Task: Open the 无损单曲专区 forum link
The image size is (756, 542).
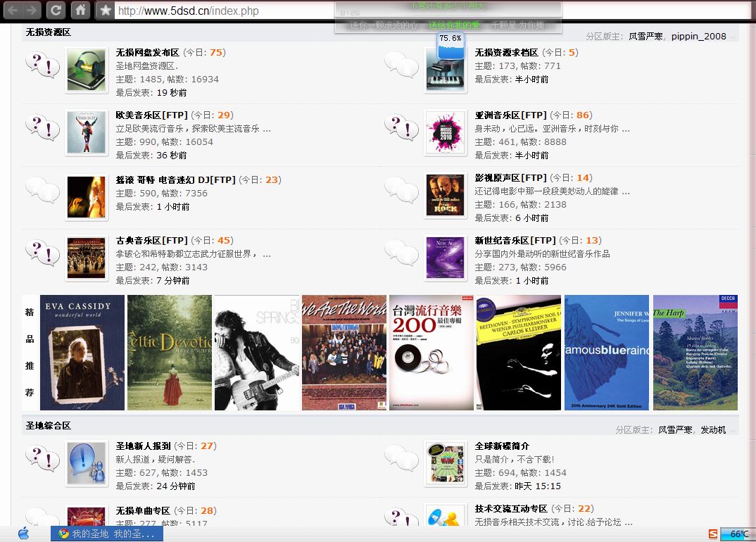Action: pos(143,510)
